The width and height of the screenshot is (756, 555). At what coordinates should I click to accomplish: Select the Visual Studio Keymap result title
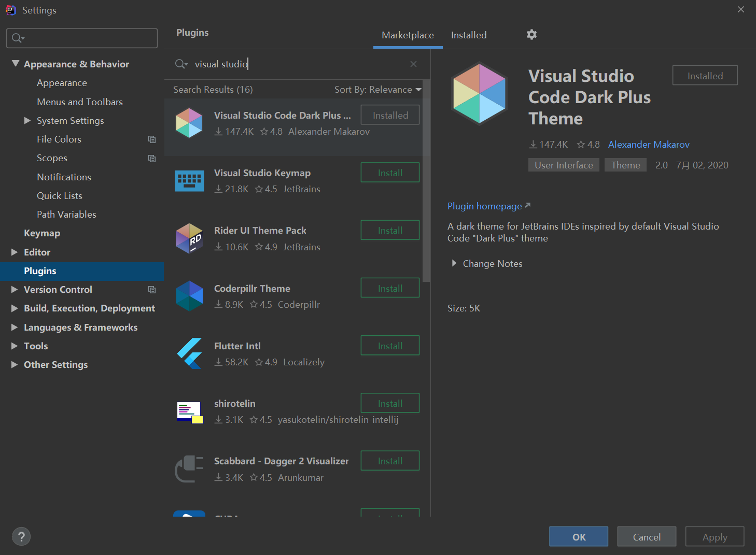point(262,173)
